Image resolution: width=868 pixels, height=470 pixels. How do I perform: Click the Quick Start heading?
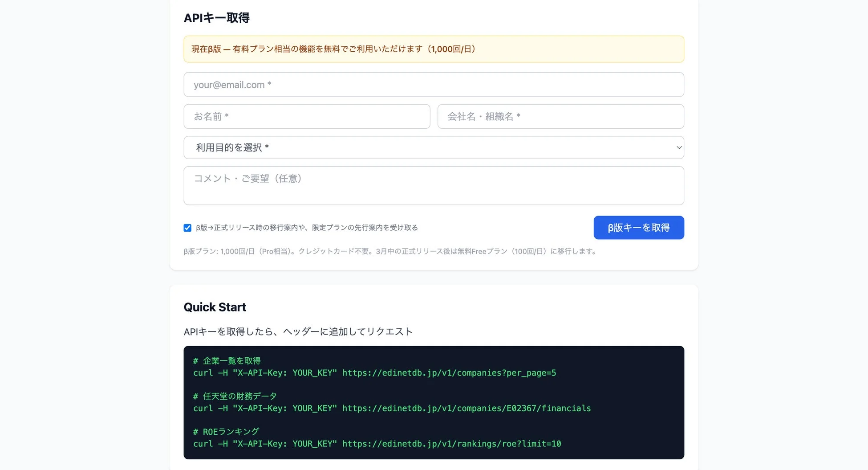click(215, 307)
